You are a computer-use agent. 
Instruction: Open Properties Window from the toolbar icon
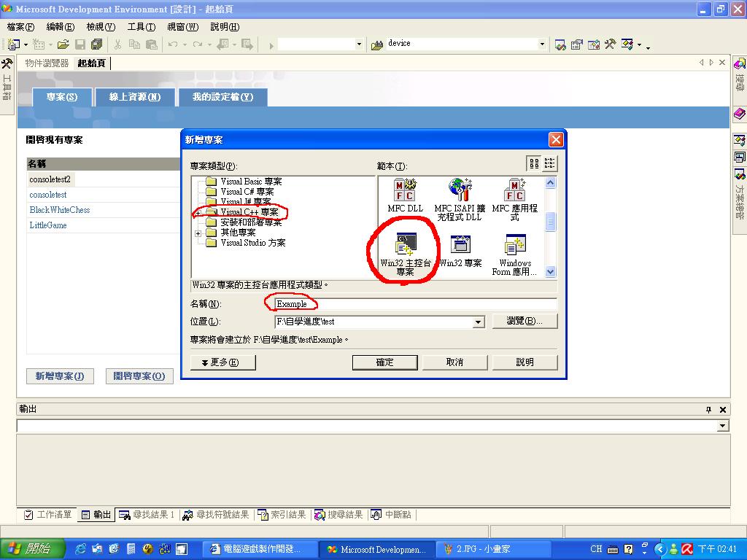pos(577,44)
